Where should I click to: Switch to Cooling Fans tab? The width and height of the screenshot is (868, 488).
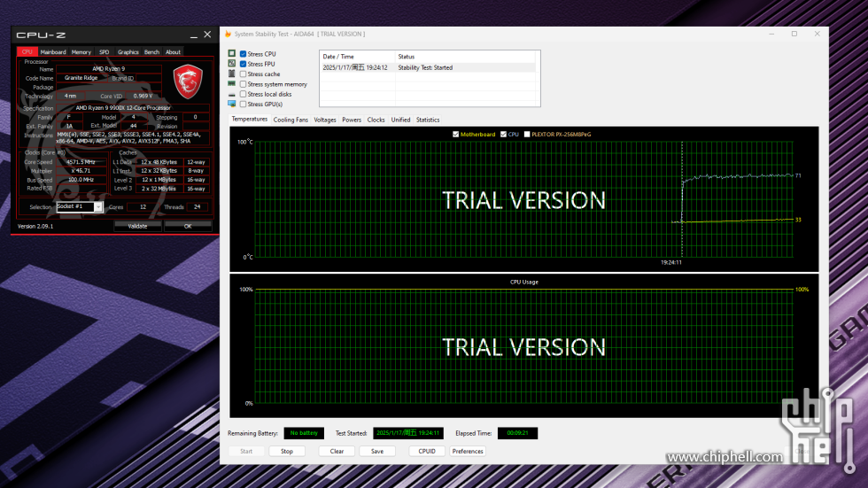coord(291,120)
